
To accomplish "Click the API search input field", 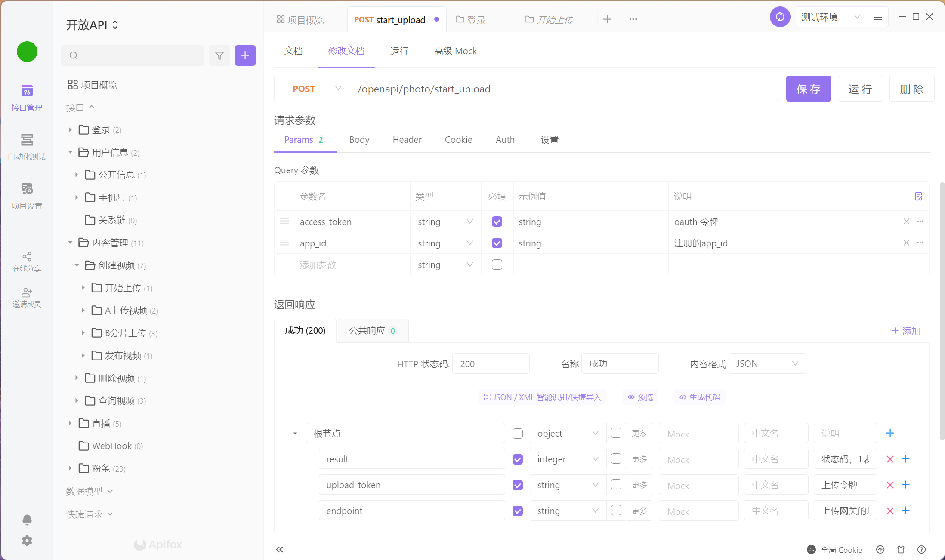I will tap(133, 55).
